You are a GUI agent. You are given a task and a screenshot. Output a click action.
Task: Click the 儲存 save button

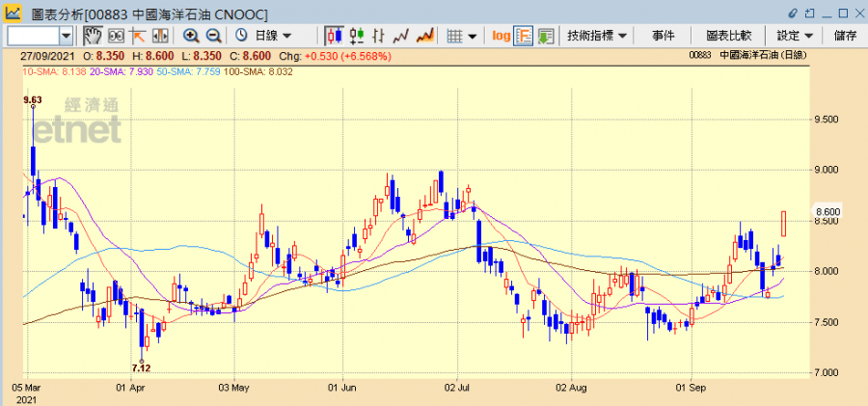(x=845, y=36)
